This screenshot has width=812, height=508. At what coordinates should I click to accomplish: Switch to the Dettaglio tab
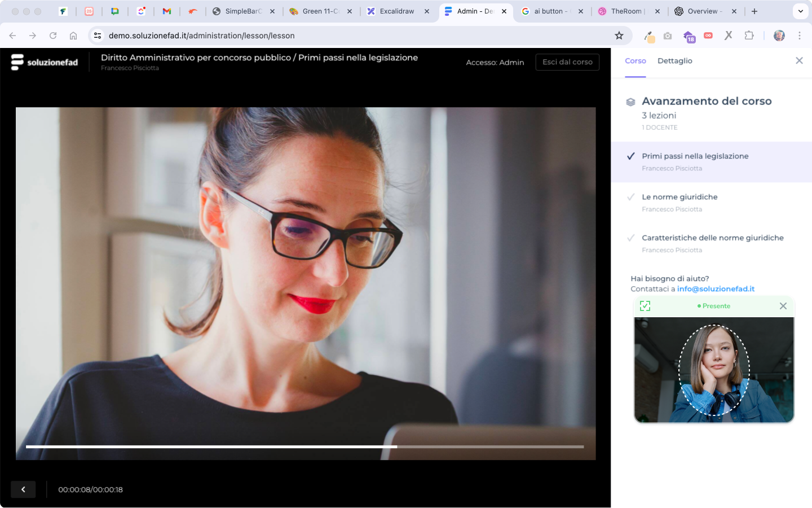674,61
